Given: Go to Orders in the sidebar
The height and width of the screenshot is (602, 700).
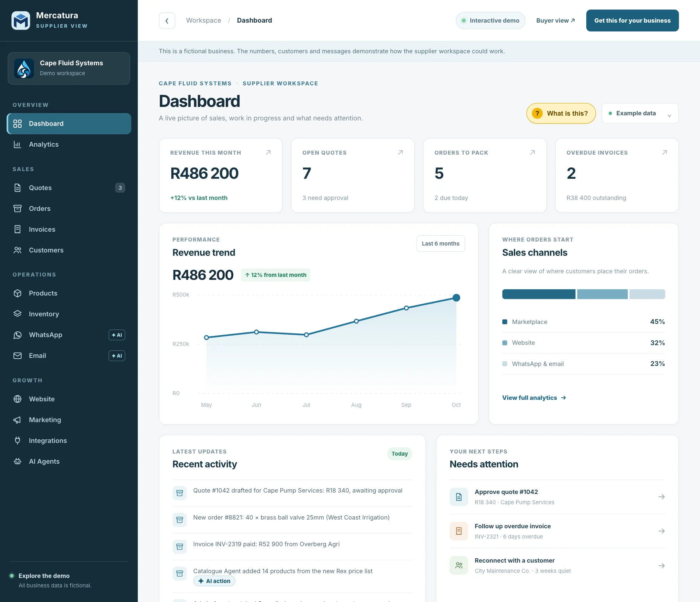Looking at the screenshot, I should click(69, 209).
